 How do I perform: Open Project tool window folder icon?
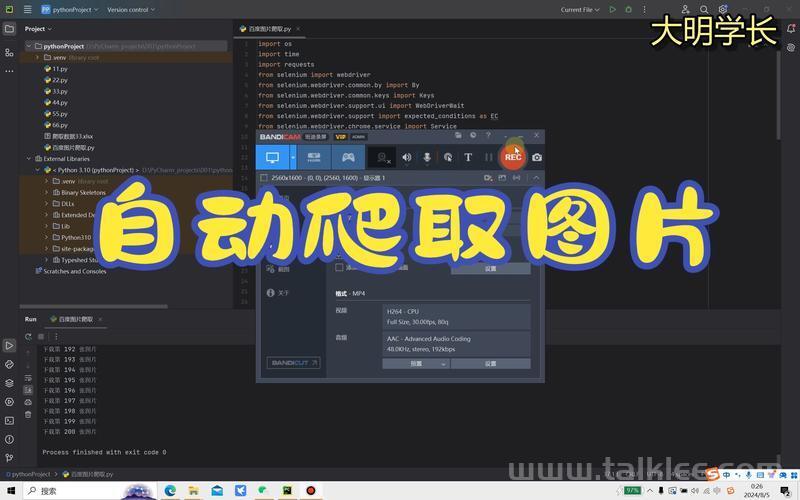coord(9,29)
